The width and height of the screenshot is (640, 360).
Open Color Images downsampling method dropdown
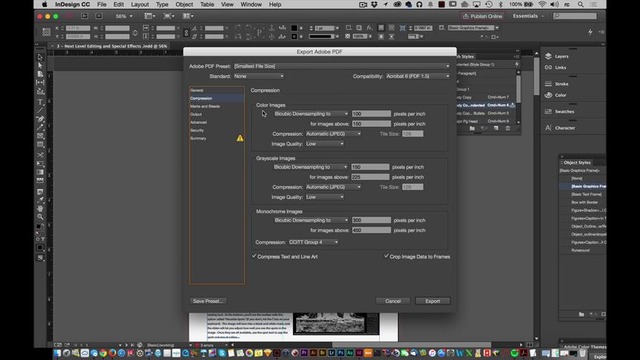click(311, 114)
